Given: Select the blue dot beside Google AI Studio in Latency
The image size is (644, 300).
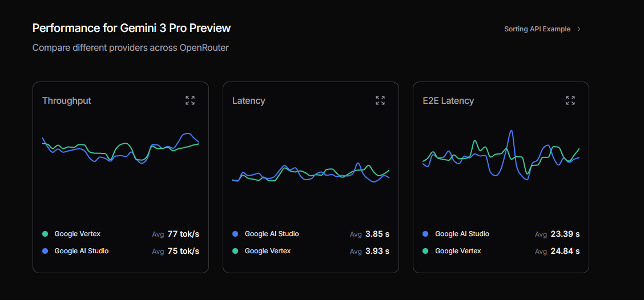Looking at the screenshot, I should click(x=235, y=234).
